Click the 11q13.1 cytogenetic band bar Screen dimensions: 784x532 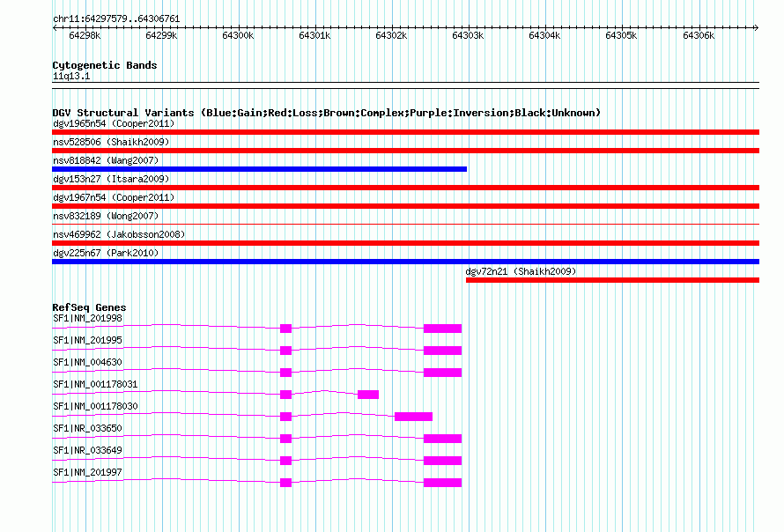click(x=405, y=85)
